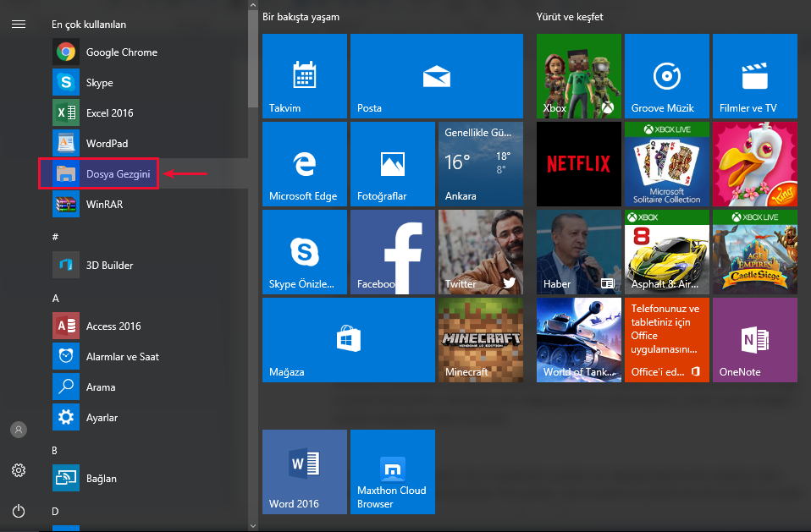Viewport: 811px width, 532px height.
Task: Open the Posta mail tile
Action: click(437, 76)
